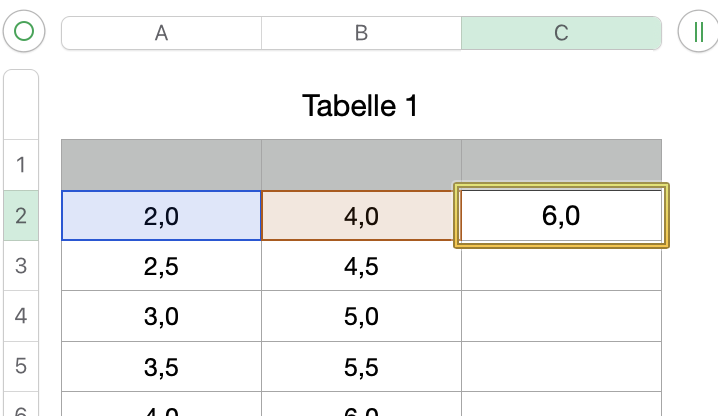The width and height of the screenshot is (718, 416).
Task: Click the active cell showing 6,0
Action: tap(561, 216)
